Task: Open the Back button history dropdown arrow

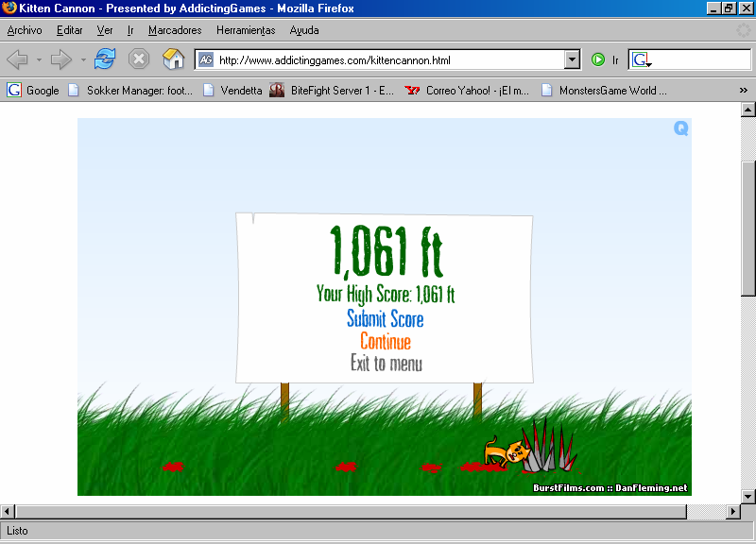Action: (x=39, y=59)
